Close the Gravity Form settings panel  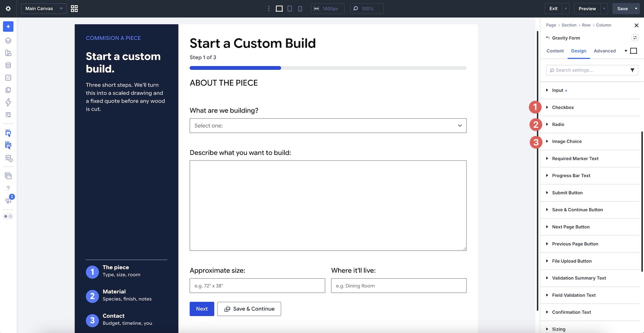(636, 25)
